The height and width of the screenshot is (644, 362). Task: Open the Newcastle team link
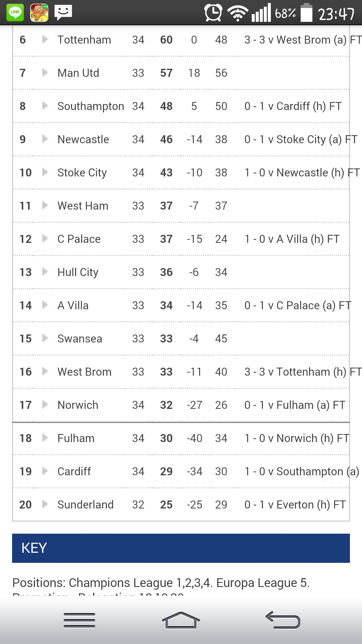coord(83,139)
